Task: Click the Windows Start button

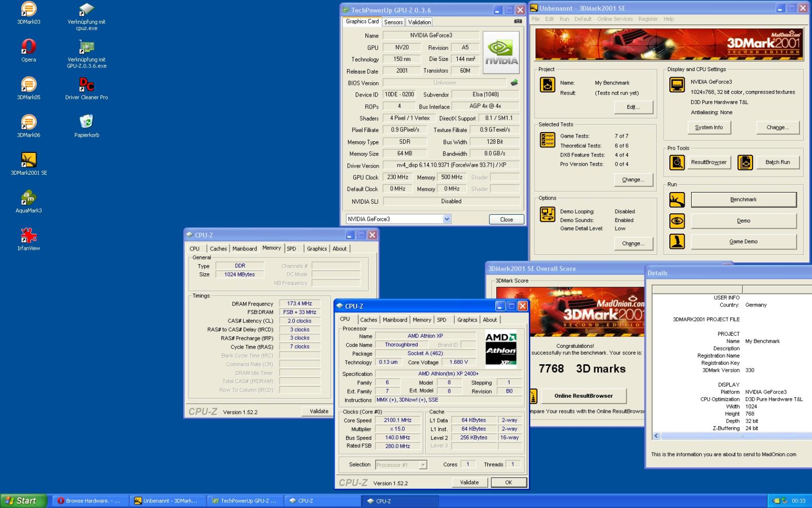Action: click(x=23, y=501)
